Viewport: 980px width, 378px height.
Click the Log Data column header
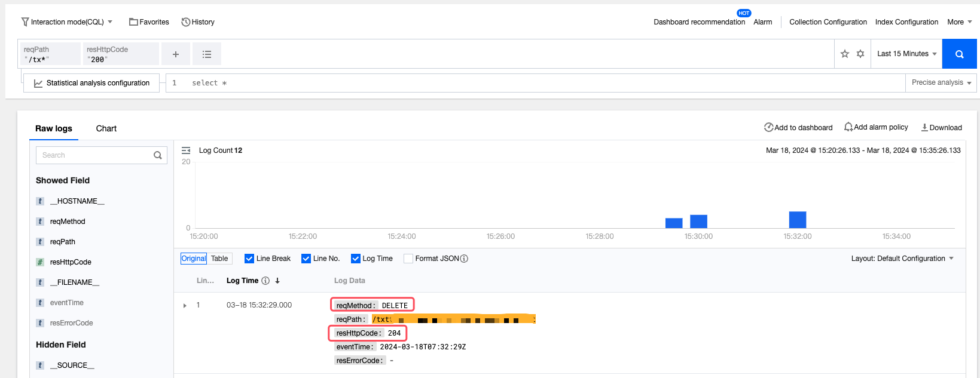click(x=349, y=281)
